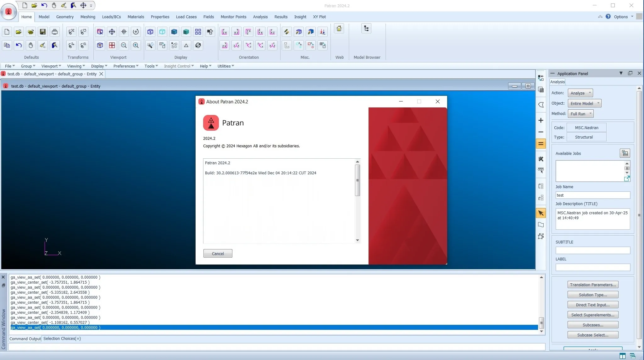Expand the quick access toolbar customize arrow
This screenshot has width=644, height=360.
(91, 6)
